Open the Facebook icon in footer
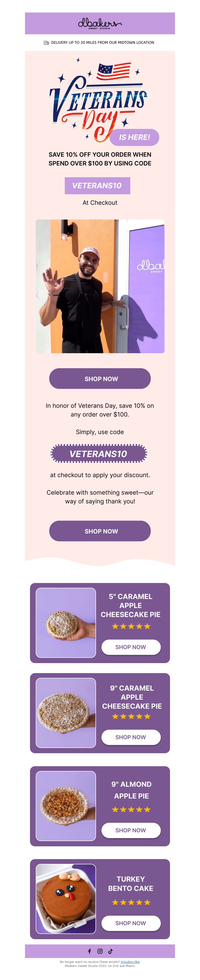Image resolution: width=200 pixels, height=980 pixels. tap(89, 951)
